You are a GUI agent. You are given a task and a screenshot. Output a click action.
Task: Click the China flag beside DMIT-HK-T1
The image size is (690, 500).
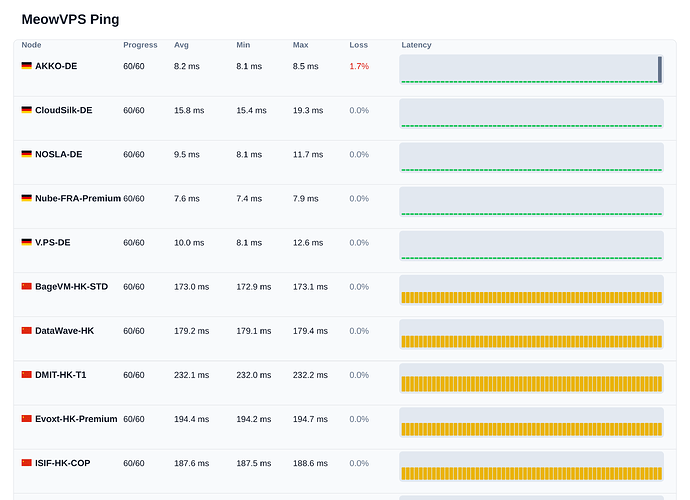(x=26, y=375)
